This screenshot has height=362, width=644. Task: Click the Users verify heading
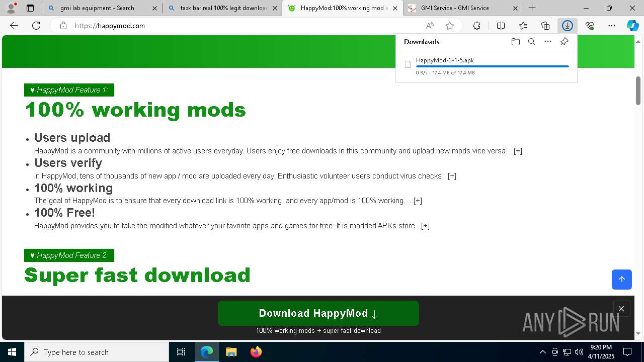click(68, 163)
